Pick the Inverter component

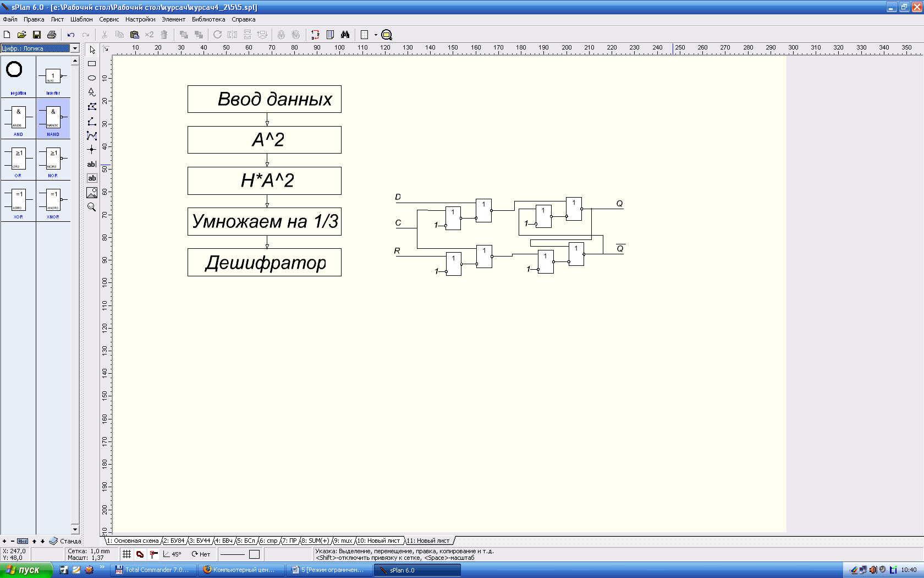tap(53, 77)
